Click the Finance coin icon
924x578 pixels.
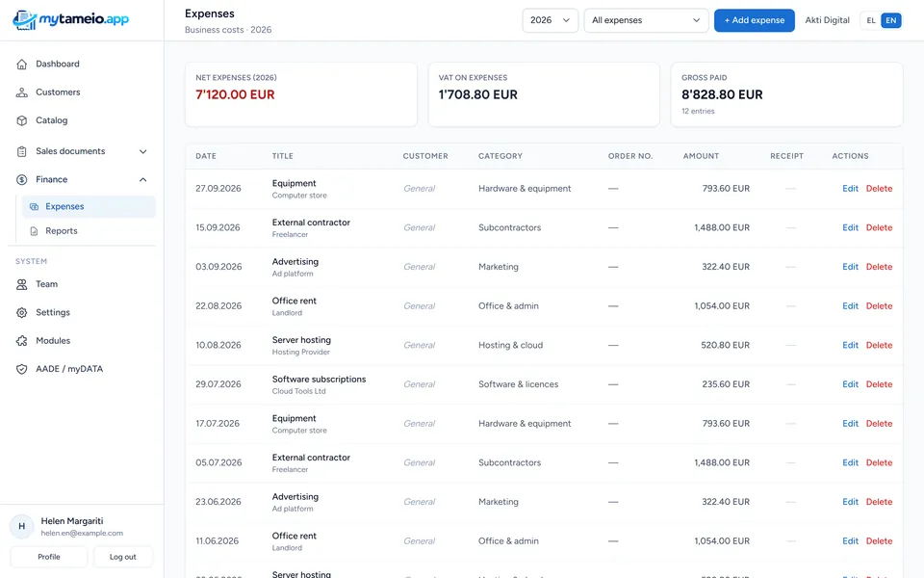[22, 179]
